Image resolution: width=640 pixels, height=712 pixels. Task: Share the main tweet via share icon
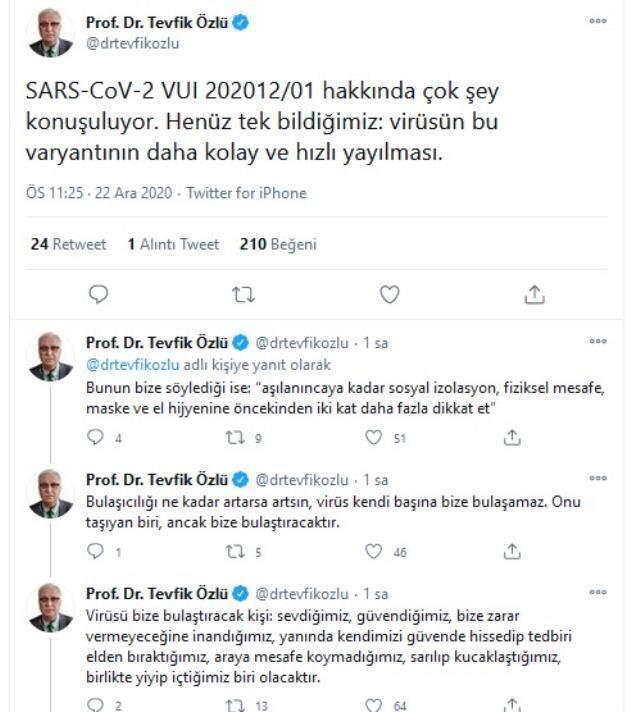coord(534,294)
